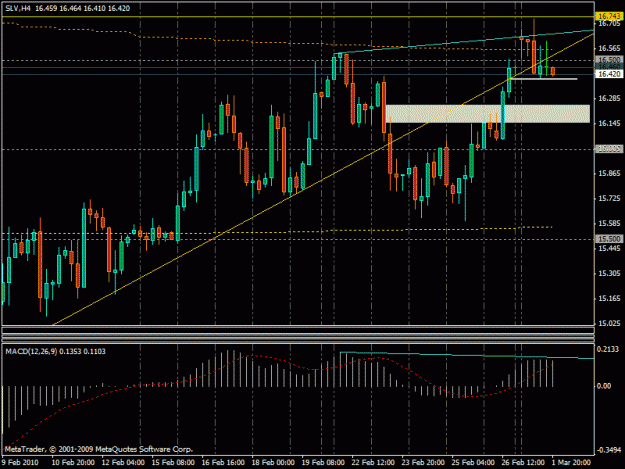Click the 15.165 price axis value
625x469 pixels.
609,298
